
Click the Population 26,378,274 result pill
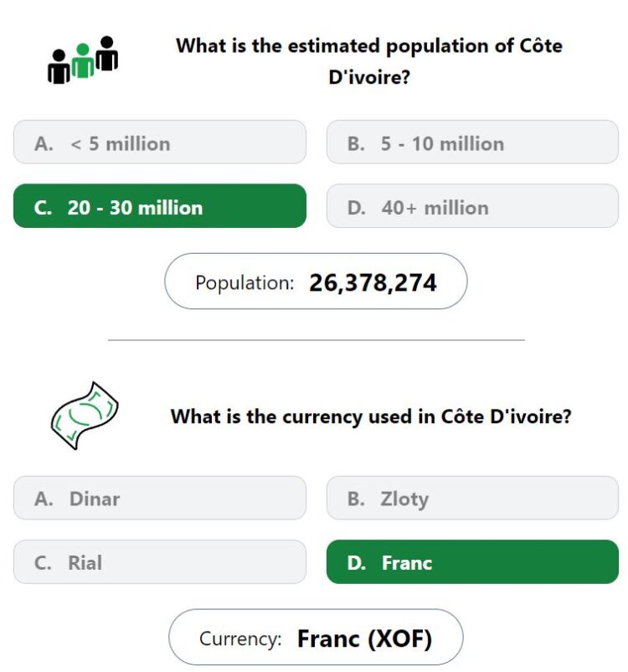click(x=316, y=282)
